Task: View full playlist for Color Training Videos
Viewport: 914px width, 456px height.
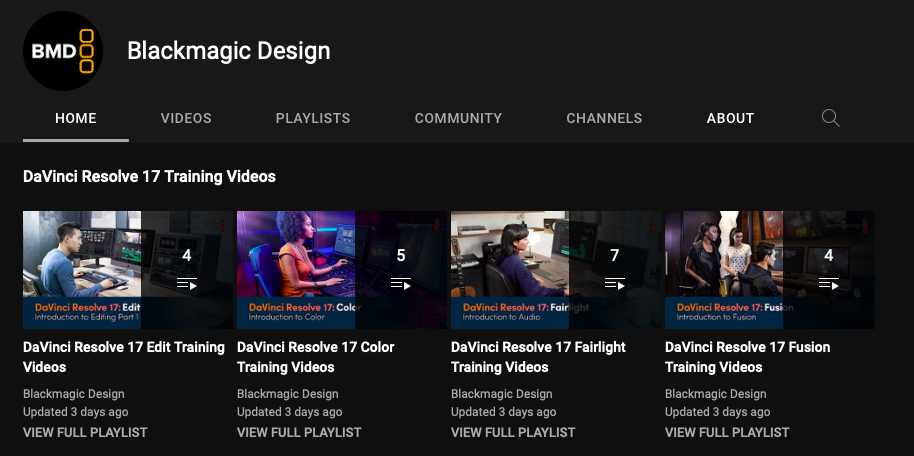Action: [x=299, y=432]
